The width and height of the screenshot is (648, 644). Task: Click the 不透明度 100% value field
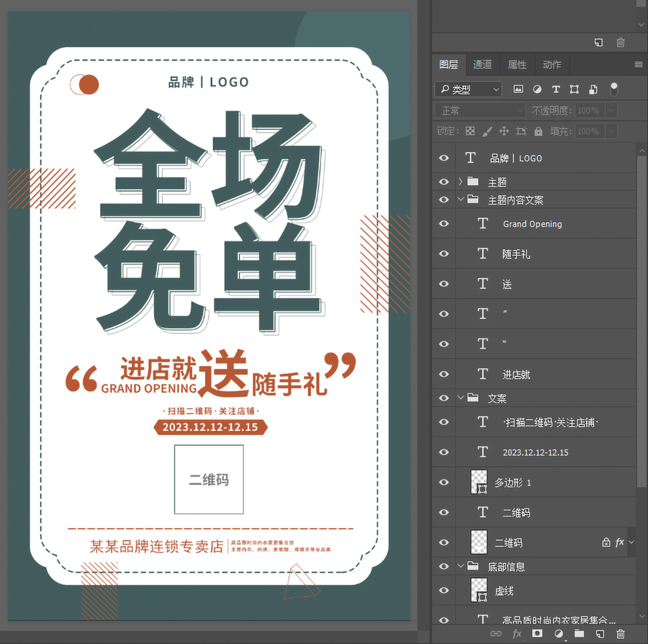[x=590, y=110]
